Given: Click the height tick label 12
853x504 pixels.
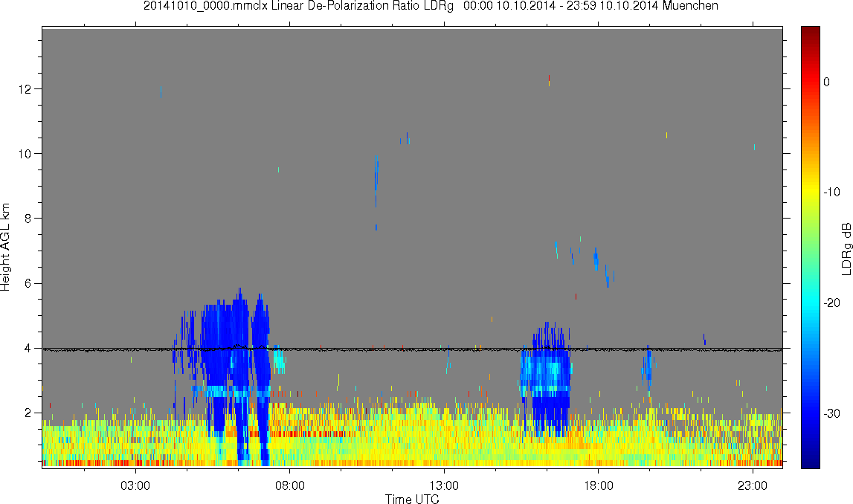Looking at the screenshot, I should 25,88.
